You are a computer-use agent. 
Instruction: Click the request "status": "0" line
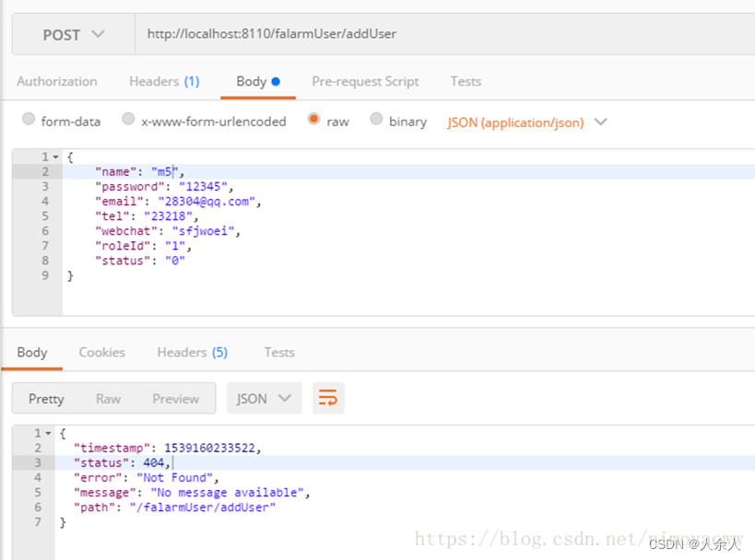click(140, 261)
